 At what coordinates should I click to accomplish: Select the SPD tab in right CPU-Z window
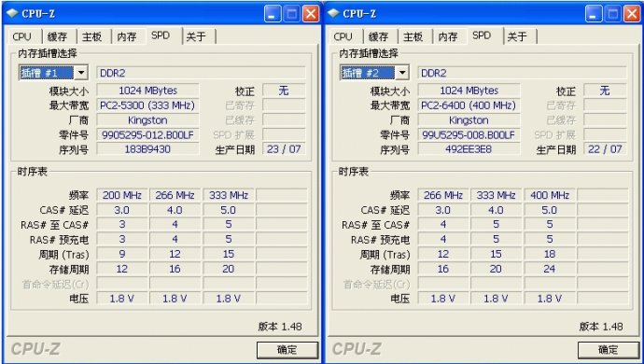coord(482,35)
